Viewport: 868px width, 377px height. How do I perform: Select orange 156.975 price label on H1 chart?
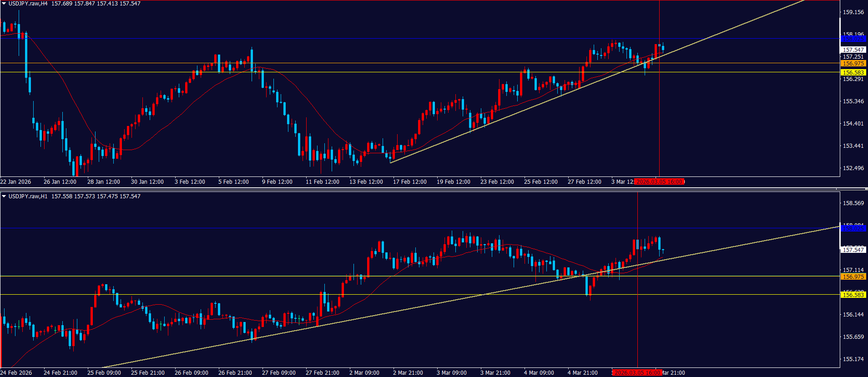pyautogui.click(x=853, y=277)
